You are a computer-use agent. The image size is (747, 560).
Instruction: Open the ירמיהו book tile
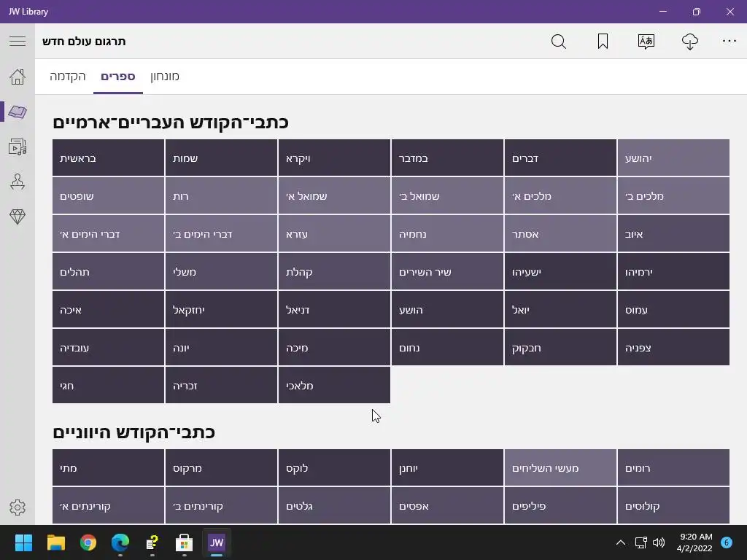pyautogui.click(x=673, y=271)
